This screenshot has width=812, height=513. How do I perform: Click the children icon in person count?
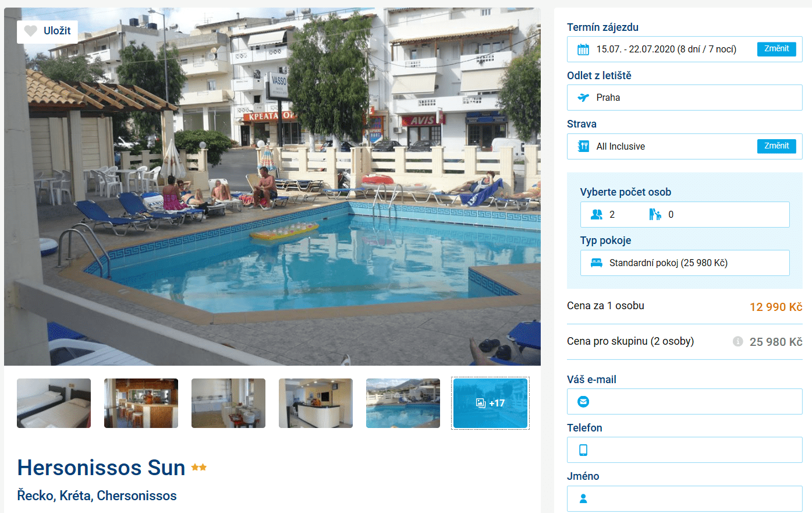tap(655, 215)
